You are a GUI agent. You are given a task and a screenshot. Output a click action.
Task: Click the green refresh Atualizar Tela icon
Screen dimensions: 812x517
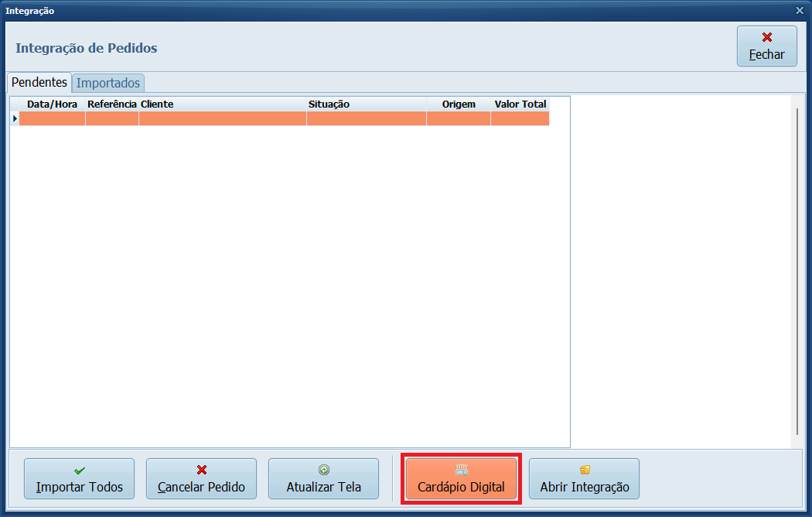323,470
